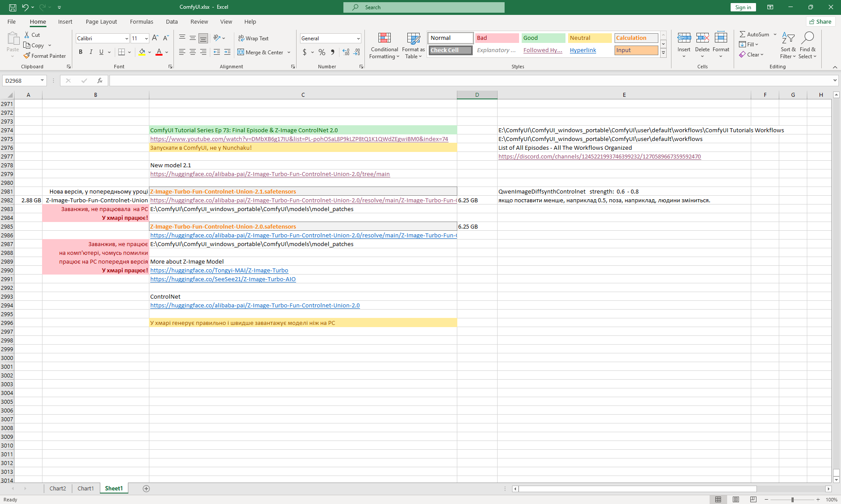Add a new sheet with plus icon
The height and width of the screenshot is (504, 841).
(x=146, y=489)
